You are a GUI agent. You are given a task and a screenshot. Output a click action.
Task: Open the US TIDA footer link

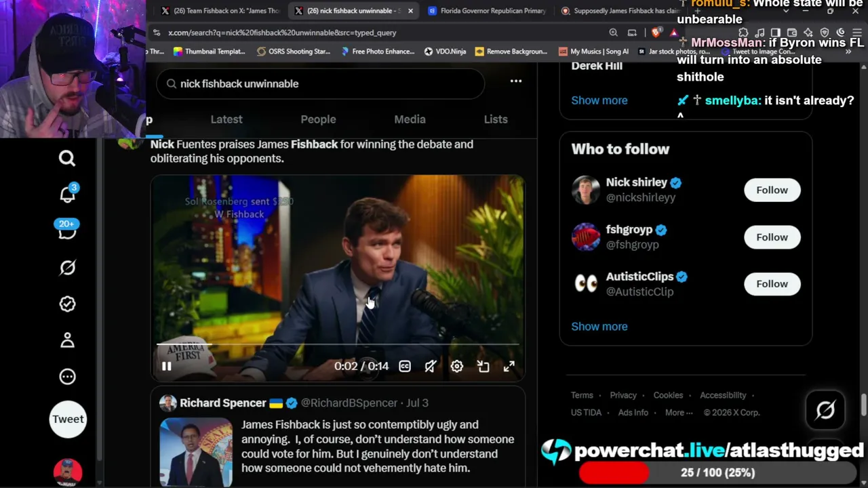pyautogui.click(x=586, y=412)
